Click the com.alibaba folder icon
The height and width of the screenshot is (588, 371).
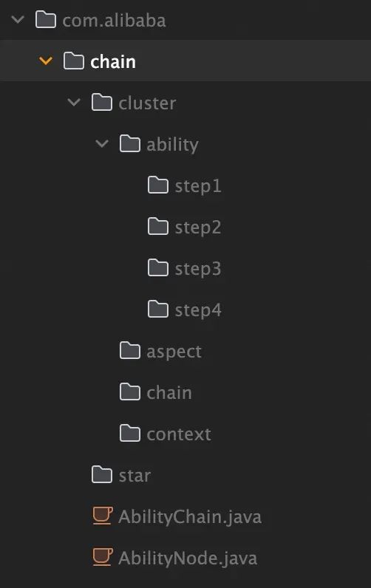[46, 19]
